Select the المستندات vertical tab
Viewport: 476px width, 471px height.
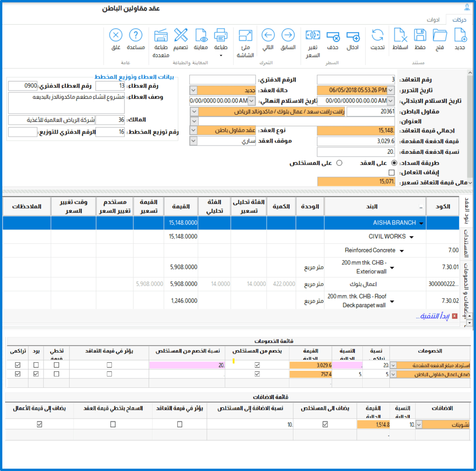467,243
